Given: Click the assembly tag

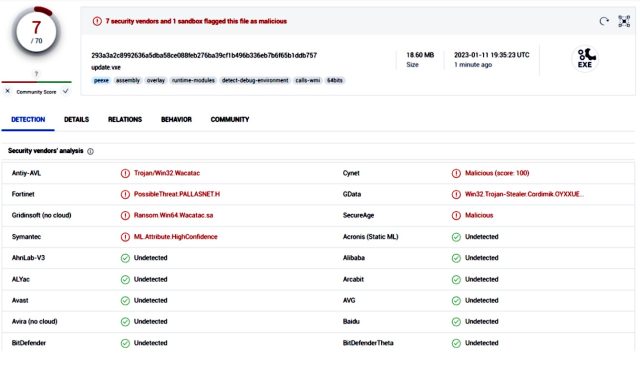Looking at the screenshot, I should 128,80.
